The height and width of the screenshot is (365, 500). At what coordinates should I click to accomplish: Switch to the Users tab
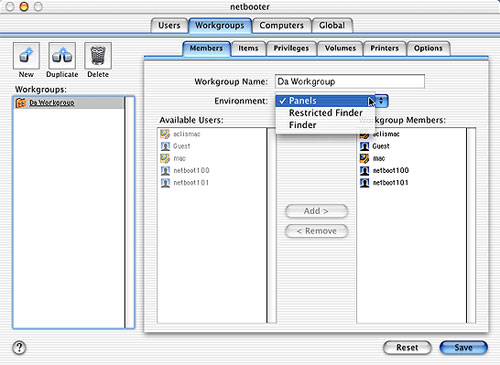pos(169,26)
